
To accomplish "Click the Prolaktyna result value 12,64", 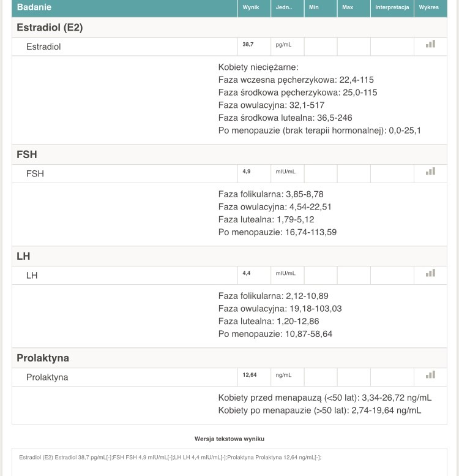I will point(249,376).
